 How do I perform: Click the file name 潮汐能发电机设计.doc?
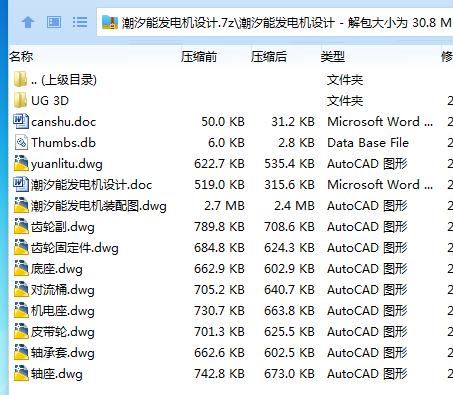(92, 185)
